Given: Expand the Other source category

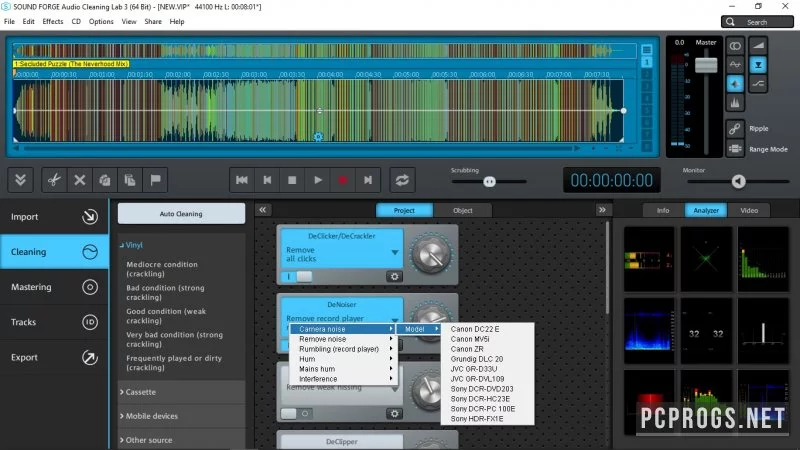Looking at the screenshot, I should tap(181, 440).
